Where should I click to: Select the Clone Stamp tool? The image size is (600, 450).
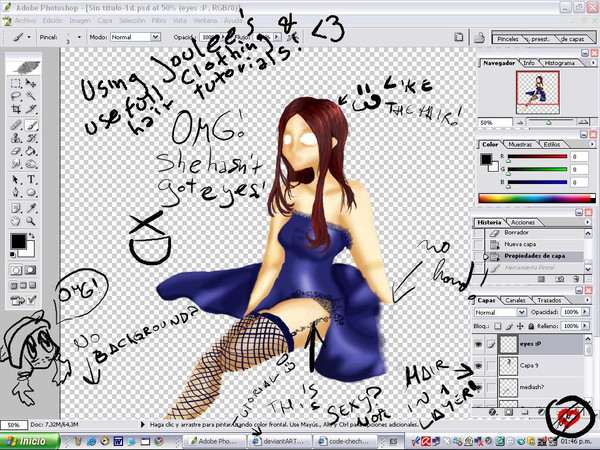tap(16, 138)
